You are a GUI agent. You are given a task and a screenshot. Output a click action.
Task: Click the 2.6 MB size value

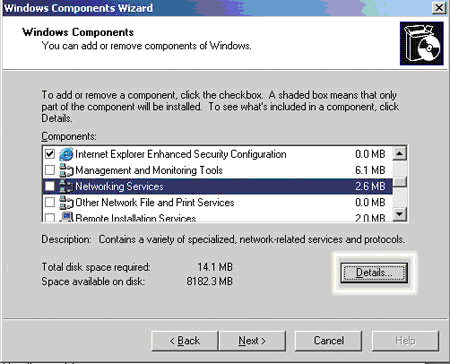370,186
